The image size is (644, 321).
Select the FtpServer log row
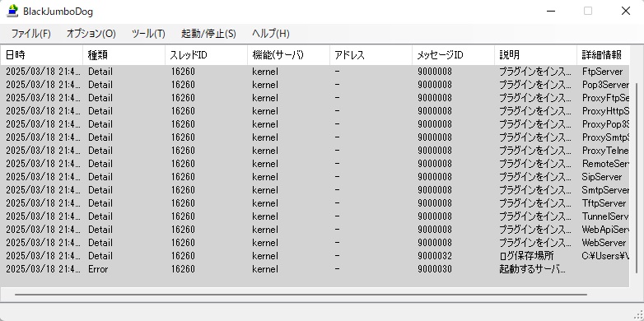pos(315,72)
